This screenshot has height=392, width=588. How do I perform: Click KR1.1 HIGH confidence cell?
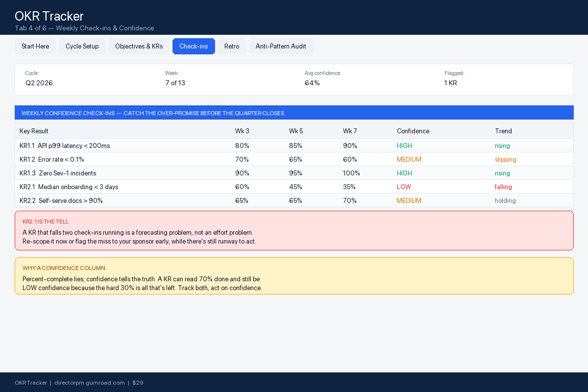click(404, 146)
